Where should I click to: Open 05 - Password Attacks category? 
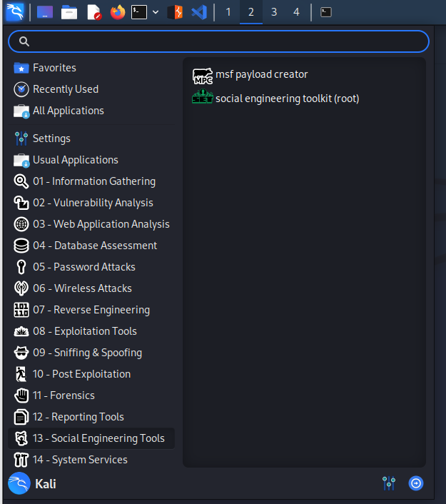[91, 267]
